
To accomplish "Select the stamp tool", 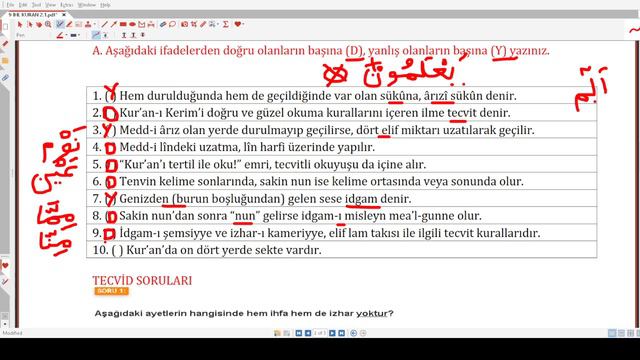I will pos(88,24).
